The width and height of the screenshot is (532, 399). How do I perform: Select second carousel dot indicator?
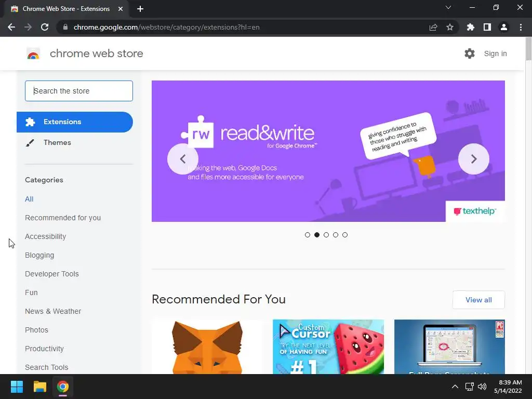pyautogui.click(x=317, y=235)
